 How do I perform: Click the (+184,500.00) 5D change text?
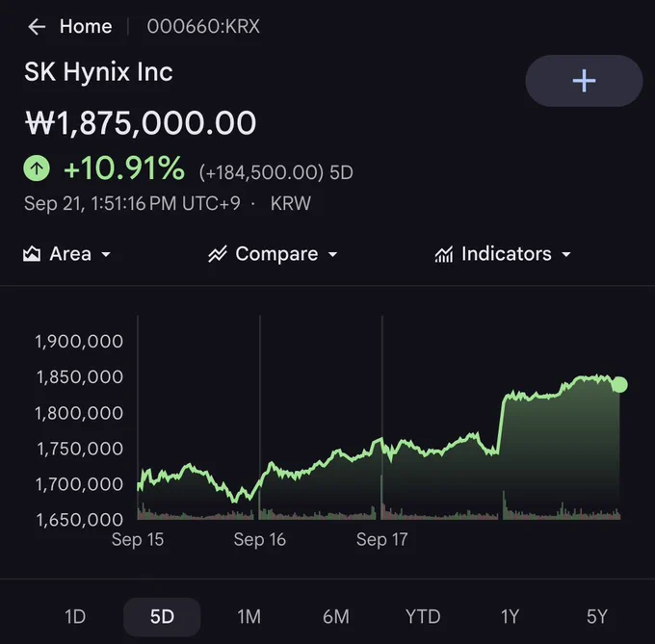(276, 172)
